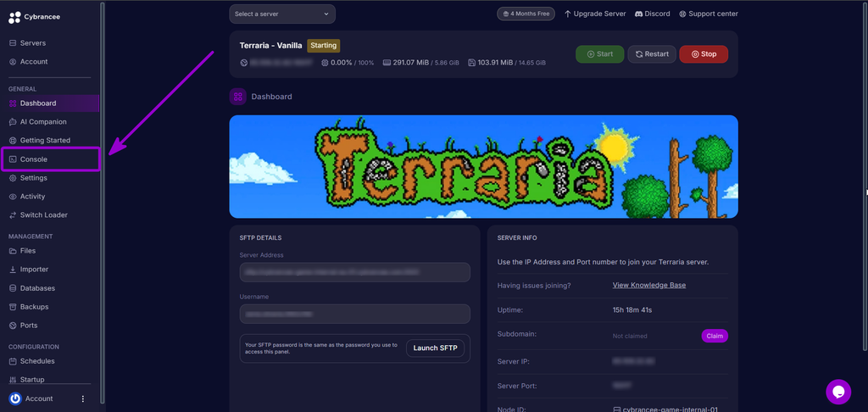Click the Dashboard grid icon beside heading
This screenshot has height=412, width=868.
(x=238, y=97)
